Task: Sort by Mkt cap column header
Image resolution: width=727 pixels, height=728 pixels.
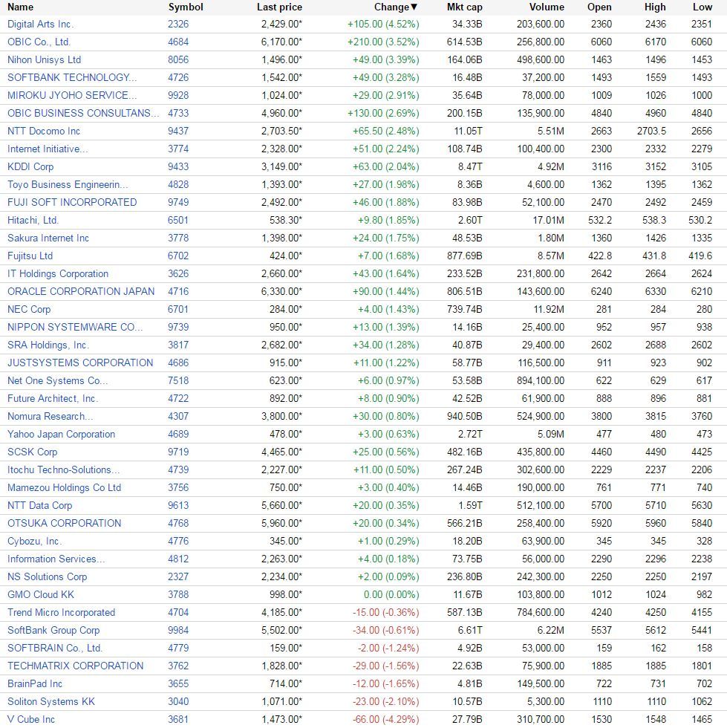Action: 464,7
